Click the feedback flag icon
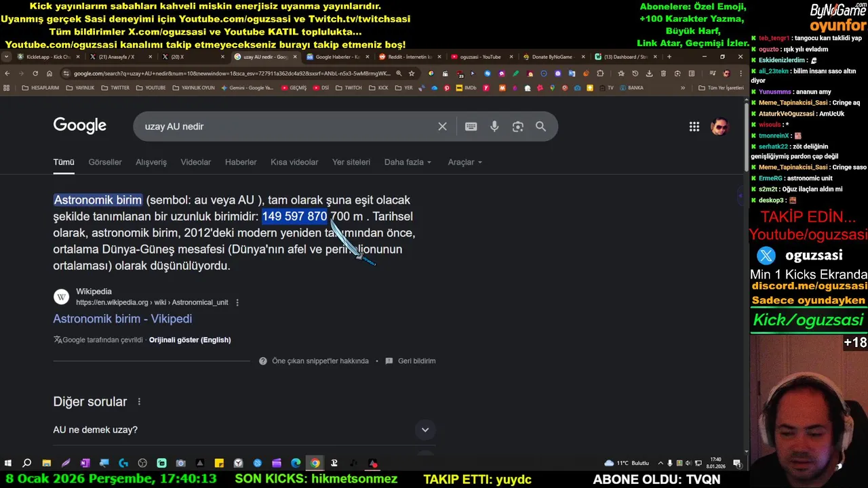The image size is (868, 488). (389, 361)
